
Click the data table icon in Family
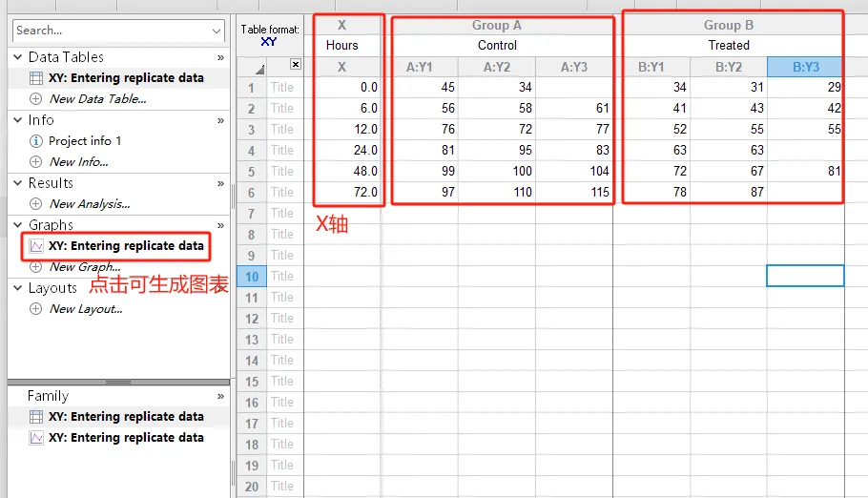(36, 417)
